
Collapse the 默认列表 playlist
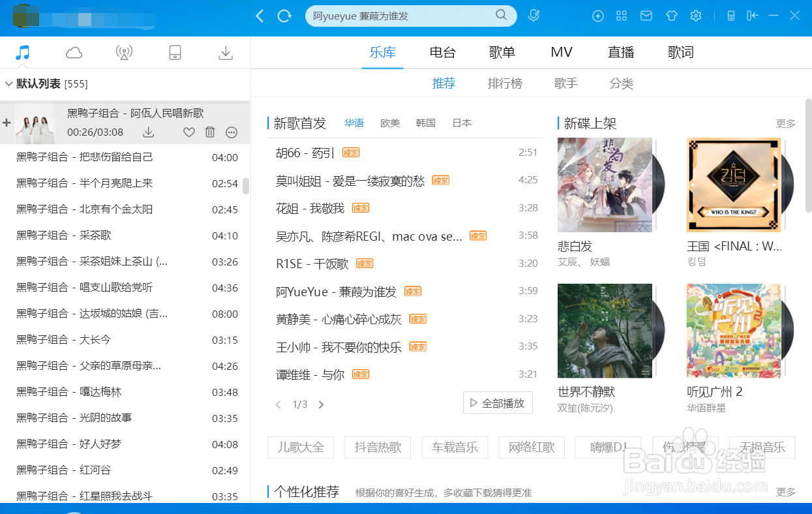(8, 83)
